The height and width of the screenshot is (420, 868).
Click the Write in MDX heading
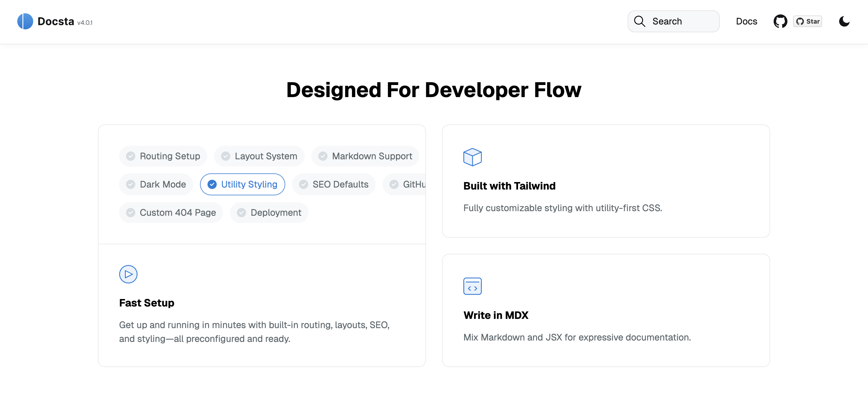[x=496, y=315]
